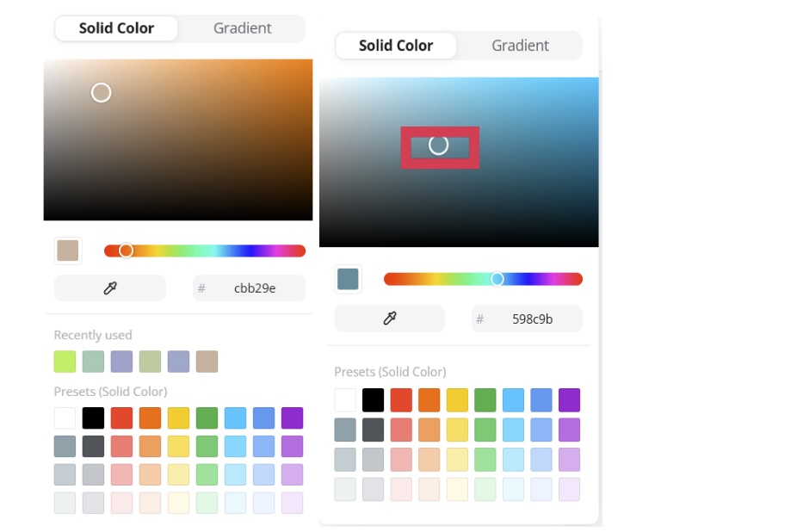The image size is (797, 532).
Task: Click the blue-gray current color preview square
Action: point(348,279)
